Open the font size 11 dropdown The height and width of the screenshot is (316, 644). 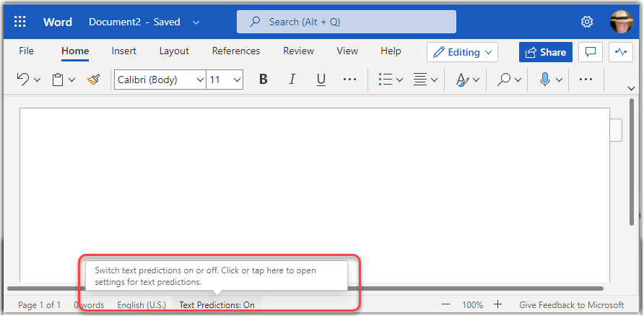pyautogui.click(x=225, y=80)
